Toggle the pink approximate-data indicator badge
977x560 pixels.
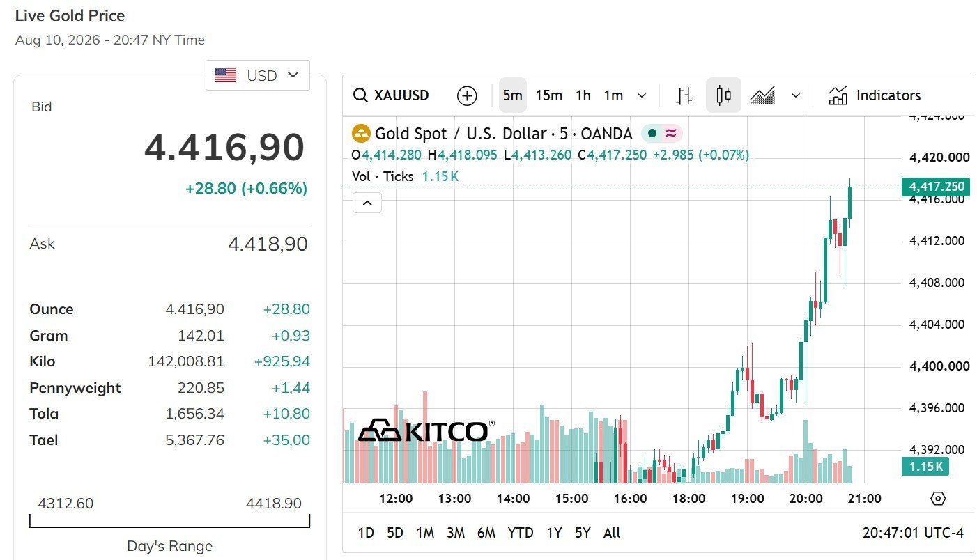(x=671, y=134)
